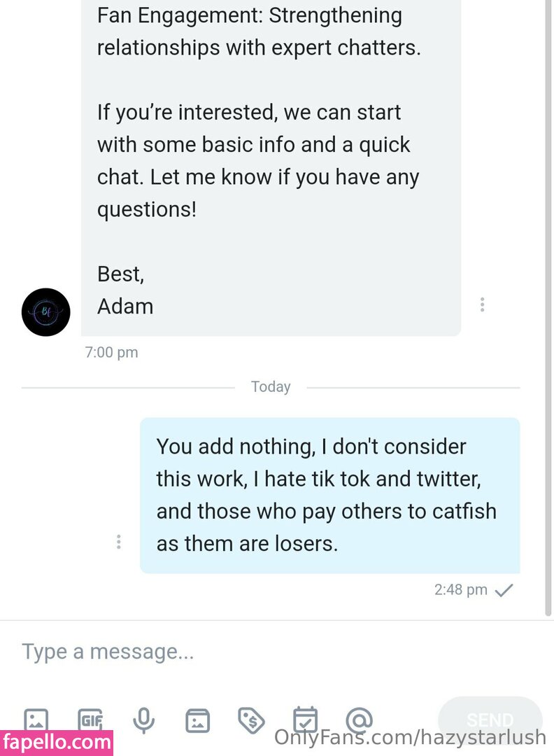Screen dimensions: 554x756
Task: Click the 'Type a message...' field
Action: [273, 652]
